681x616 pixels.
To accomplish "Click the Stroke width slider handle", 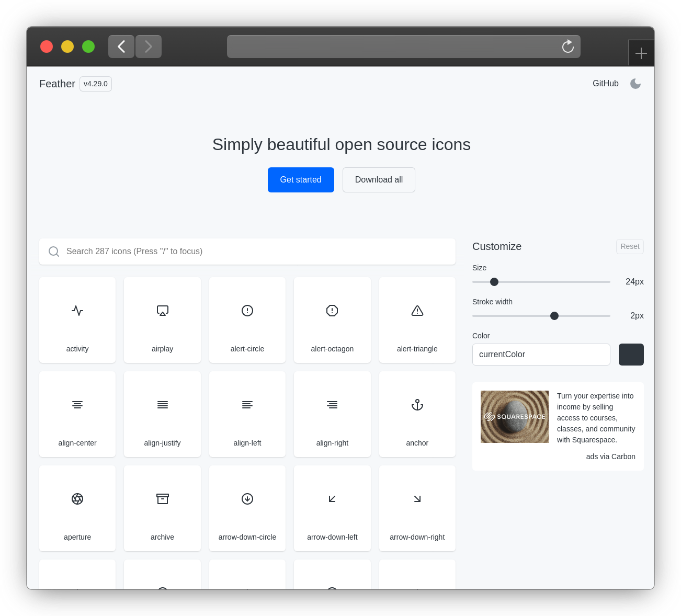I will point(554,316).
